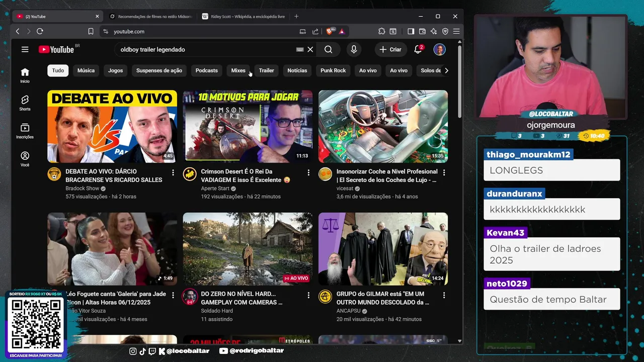The image size is (644, 362).
Task: Open options for the Léo Foguete video
Action: click(x=173, y=295)
